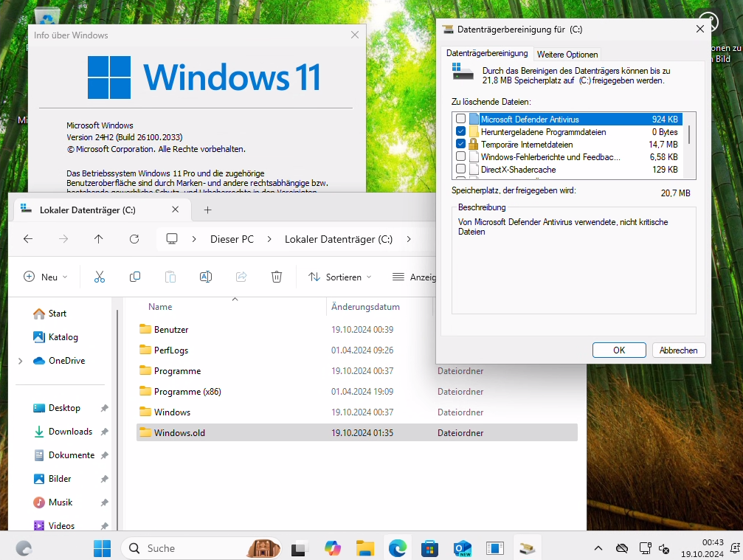The width and height of the screenshot is (743, 560).
Task: Click Dieser PC in the address bar
Action: pos(232,239)
